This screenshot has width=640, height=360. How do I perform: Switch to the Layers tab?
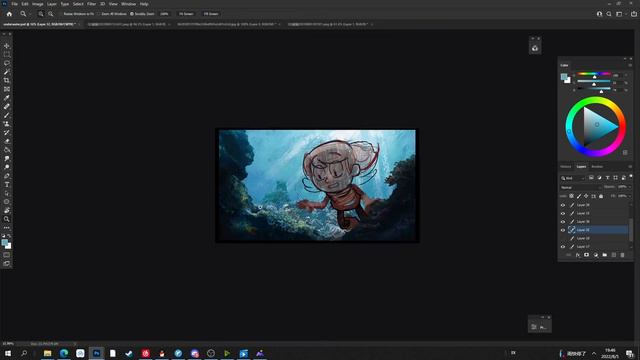(x=581, y=167)
